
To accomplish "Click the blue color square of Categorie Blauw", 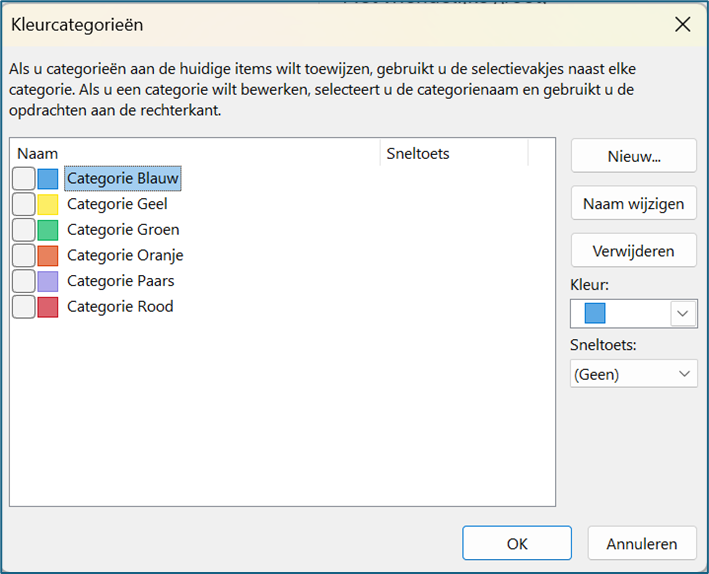I will pos(48,179).
